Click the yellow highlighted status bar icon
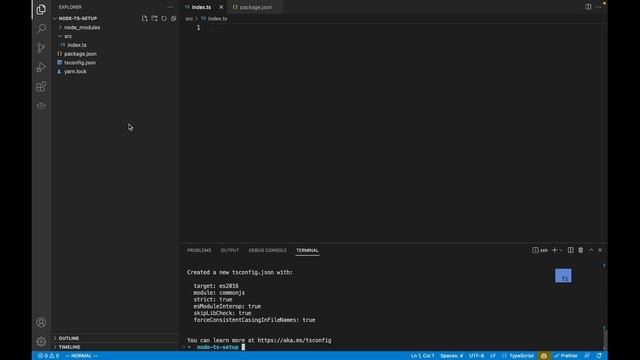Viewport: 640px width, 360px height. (x=544, y=356)
